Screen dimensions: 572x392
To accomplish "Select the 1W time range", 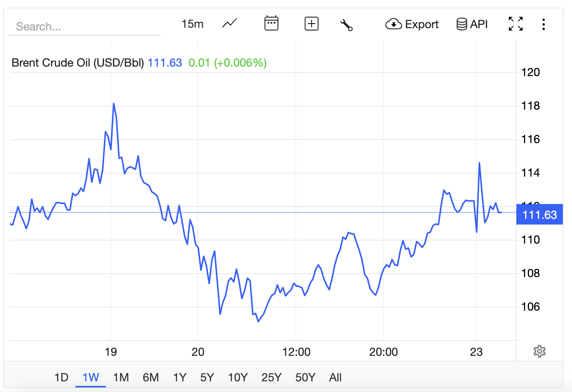I will [x=91, y=377].
